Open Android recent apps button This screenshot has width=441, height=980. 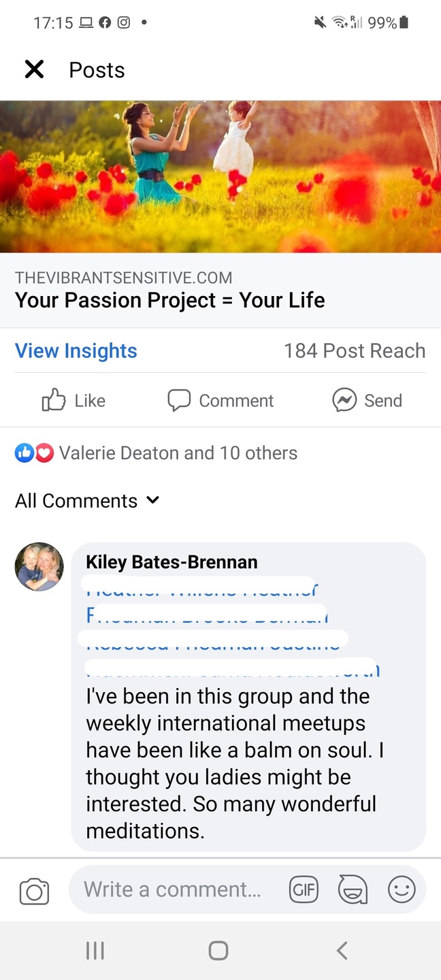coord(95,951)
